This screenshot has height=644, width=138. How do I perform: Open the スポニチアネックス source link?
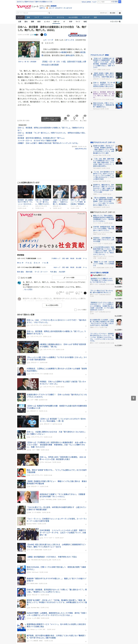(81, 149)
